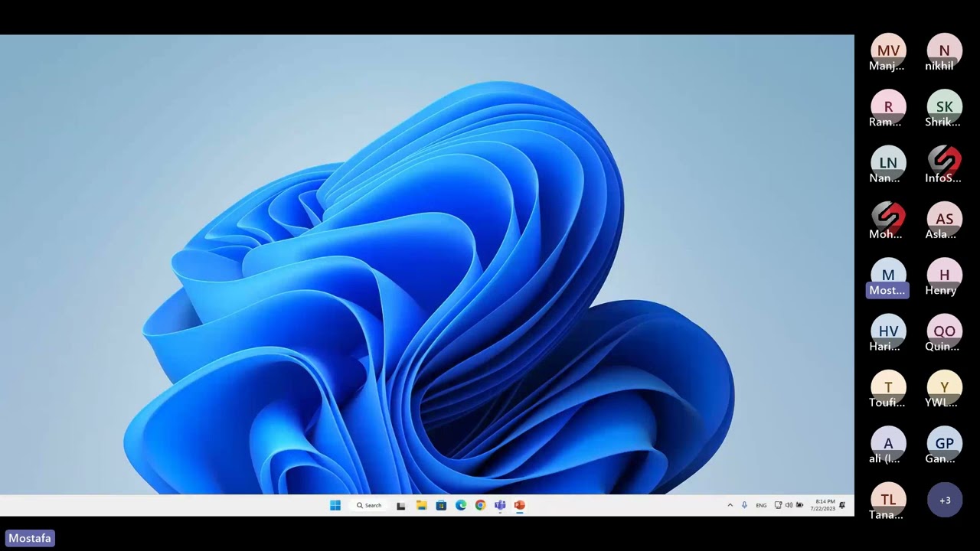
Task: Select the InfoS participant logo avatar
Action: pos(944,163)
